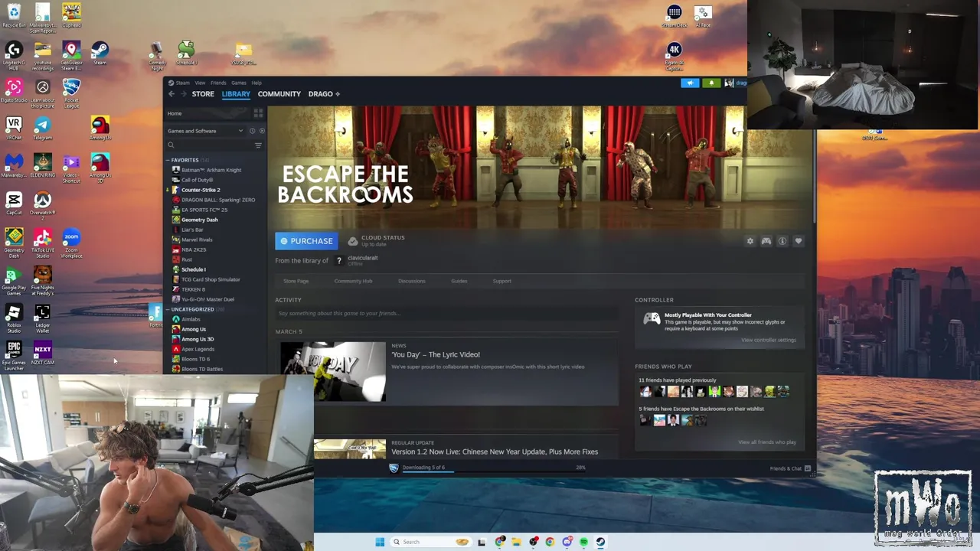Open Steam menu in menu bar
Screen dimensions: 980x551
click(x=183, y=83)
